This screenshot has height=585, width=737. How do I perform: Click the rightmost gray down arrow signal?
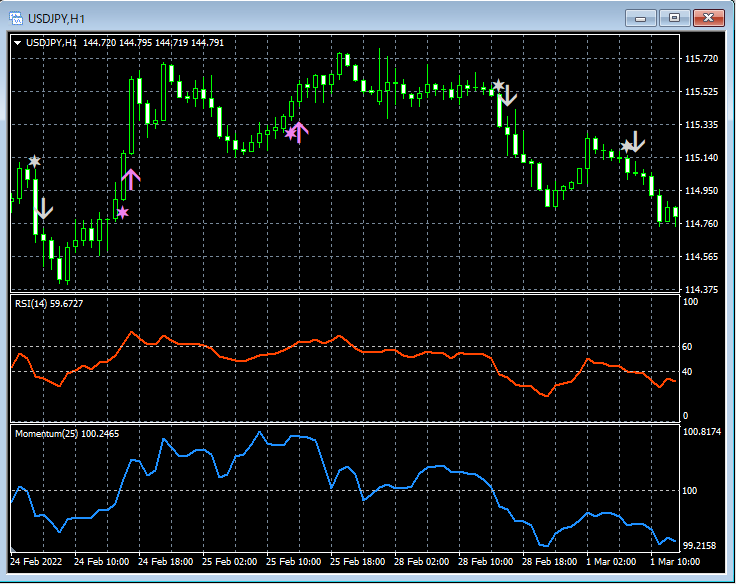tap(635, 142)
